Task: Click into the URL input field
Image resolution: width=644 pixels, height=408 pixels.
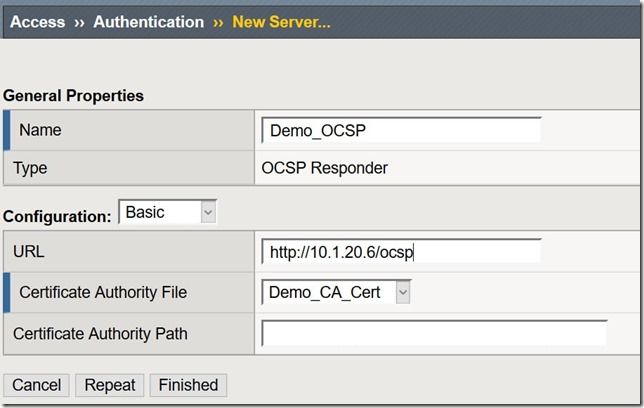Action: (x=401, y=252)
